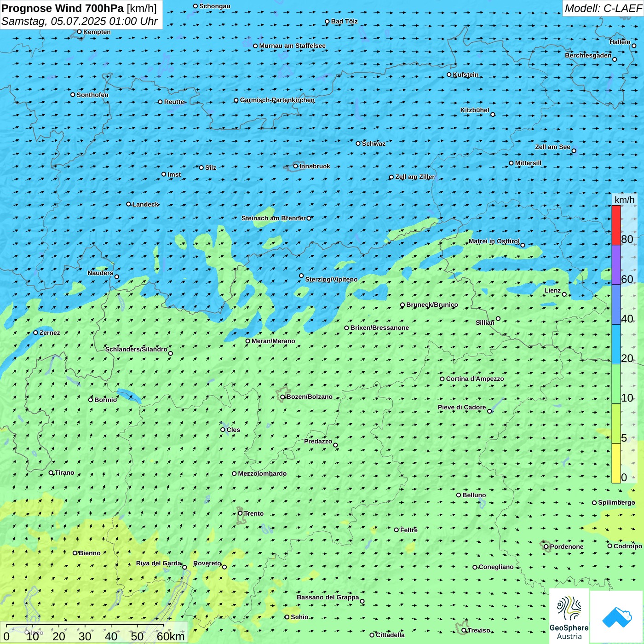Click the Lienz location label
Image resolution: width=644 pixels, height=644 pixels.
pos(552,290)
